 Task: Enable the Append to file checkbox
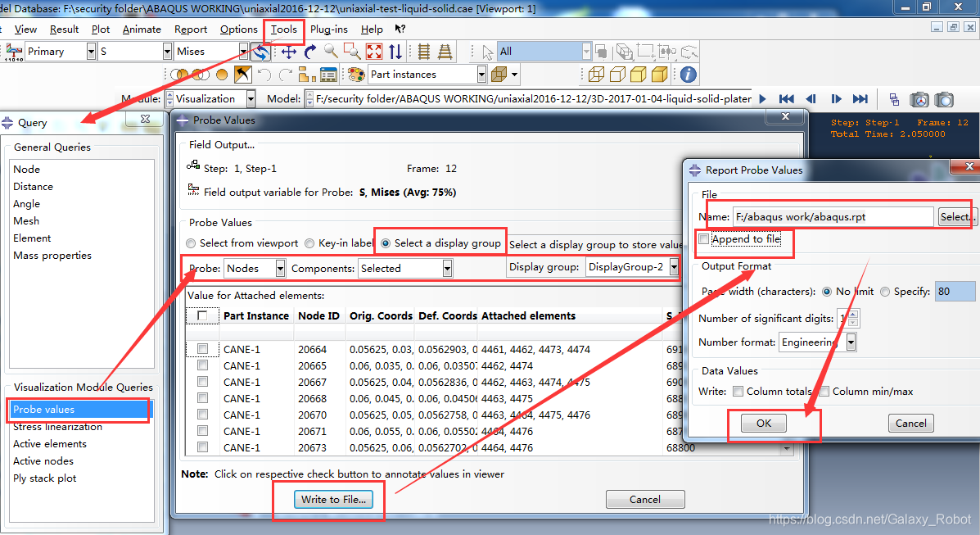point(703,239)
